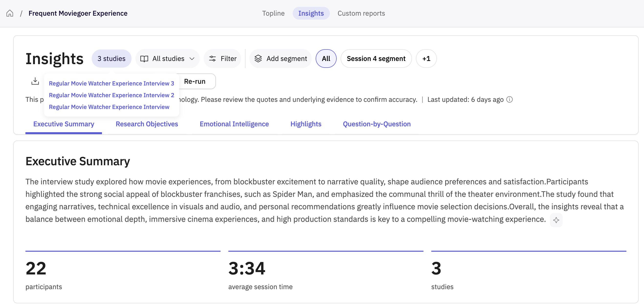The width and height of the screenshot is (644, 308).
Task: Select the All segment pill
Action: (326, 59)
